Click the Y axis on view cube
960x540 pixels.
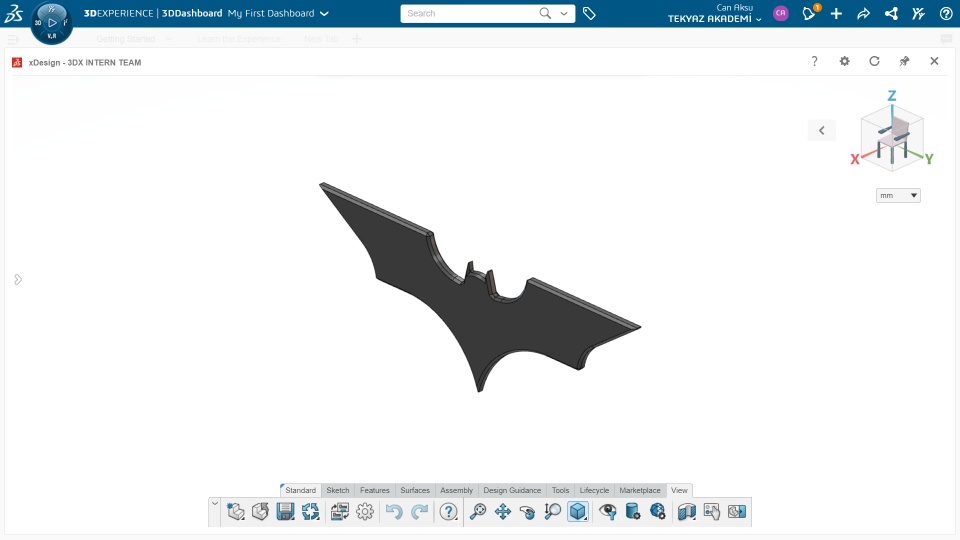pos(929,159)
